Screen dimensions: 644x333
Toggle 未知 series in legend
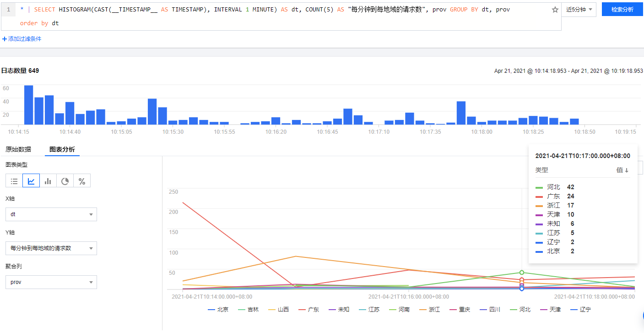coord(339,310)
